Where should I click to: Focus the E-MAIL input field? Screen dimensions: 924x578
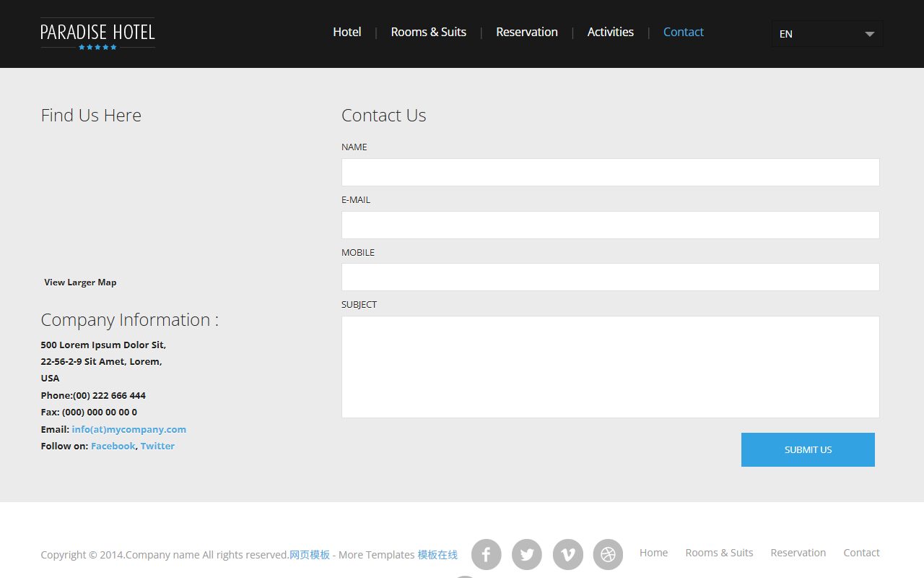611,225
